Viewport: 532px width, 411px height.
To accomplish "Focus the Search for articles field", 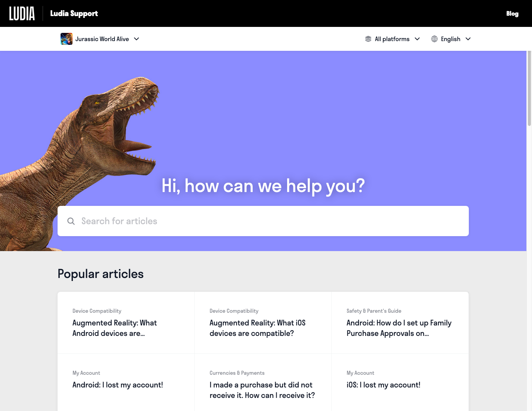I will click(269, 221).
